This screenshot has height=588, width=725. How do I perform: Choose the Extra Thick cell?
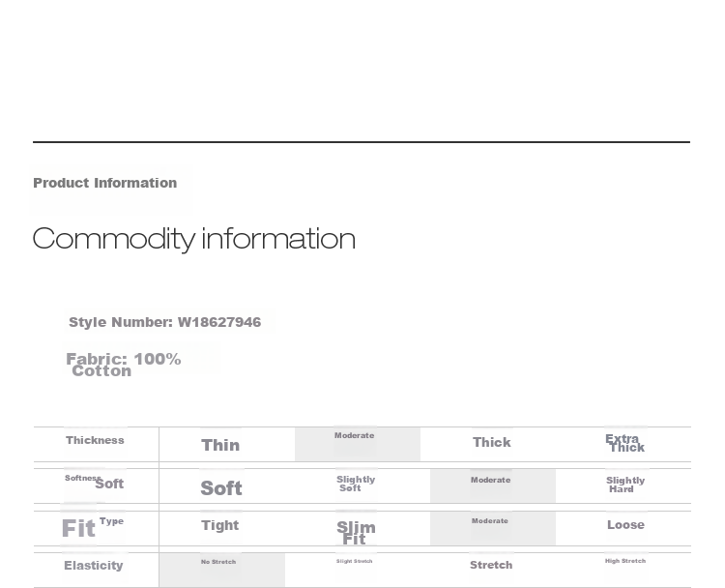[x=625, y=443]
